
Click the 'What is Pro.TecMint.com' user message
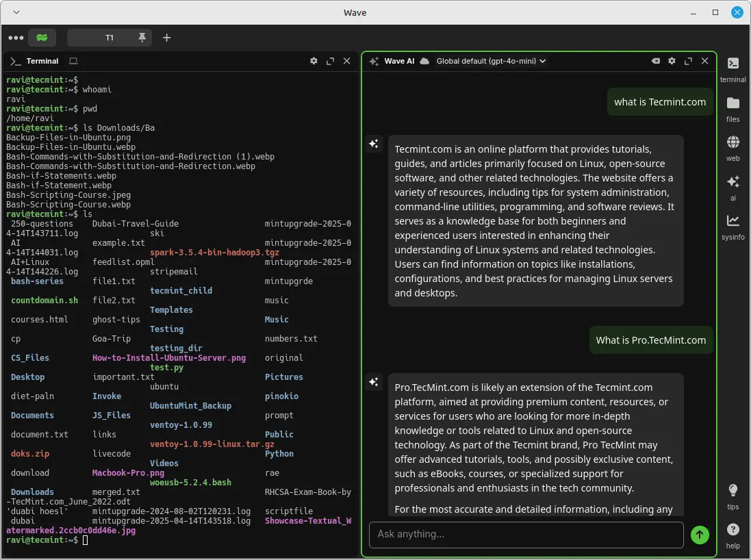click(x=651, y=340)
